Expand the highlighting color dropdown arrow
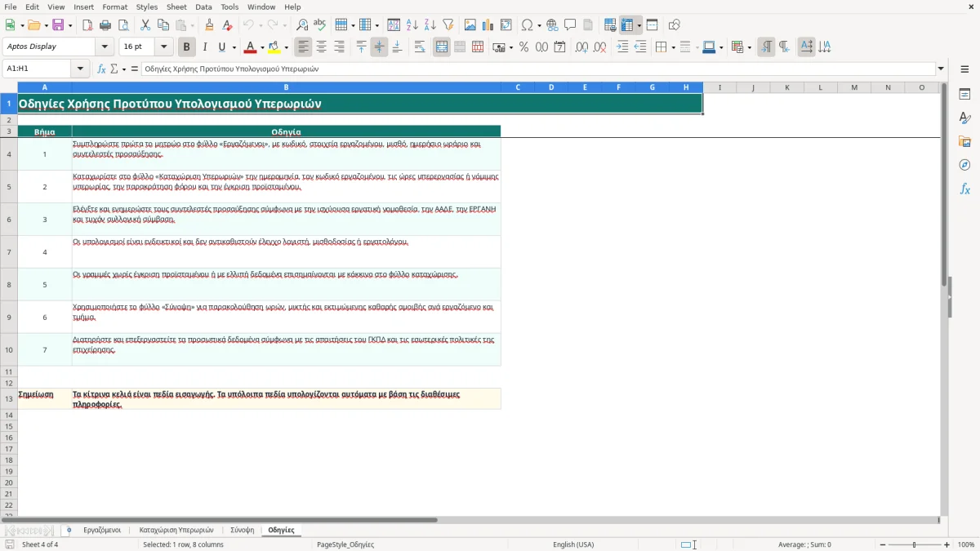980x551 pixels. click(287, 47)
